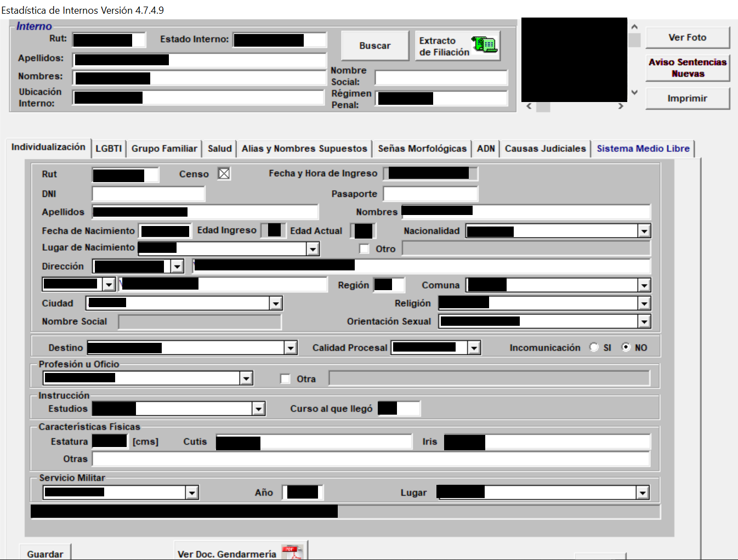Image resolution: width=738 pixels, height=560 pixels.
Task: Check the Otra profession checkbox
Action: coord(285,379)
